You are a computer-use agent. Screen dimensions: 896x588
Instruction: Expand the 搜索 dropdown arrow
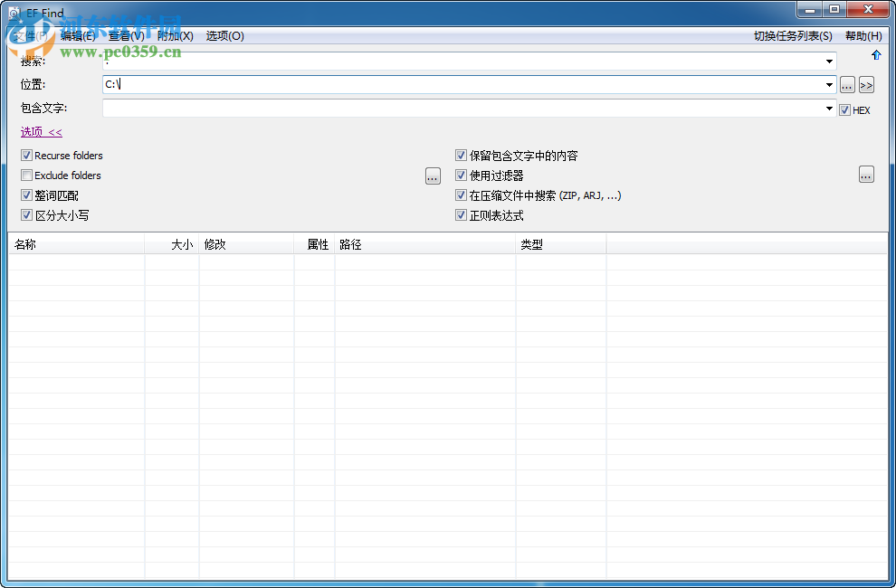pos(829,62)
